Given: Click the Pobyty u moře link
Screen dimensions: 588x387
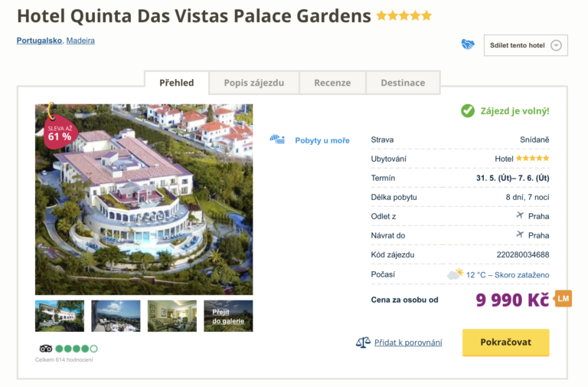Looking at the screenshot, I should pos(322,140).
